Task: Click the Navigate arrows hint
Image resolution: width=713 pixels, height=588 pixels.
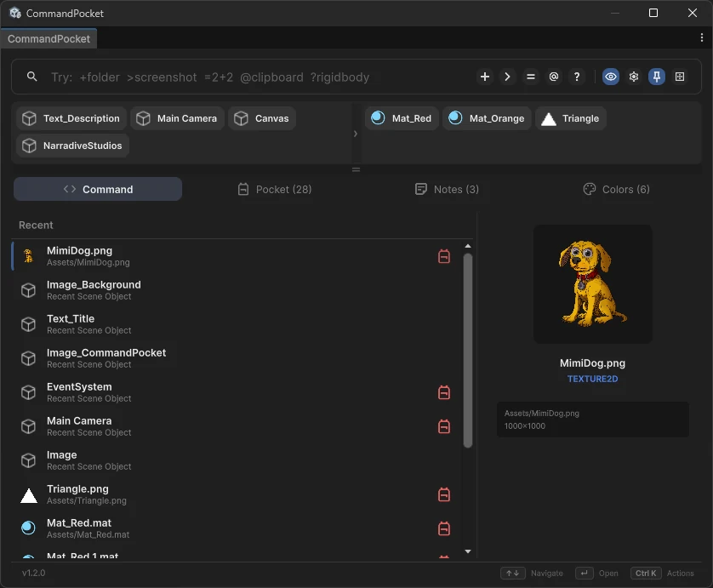Action: 532,573
